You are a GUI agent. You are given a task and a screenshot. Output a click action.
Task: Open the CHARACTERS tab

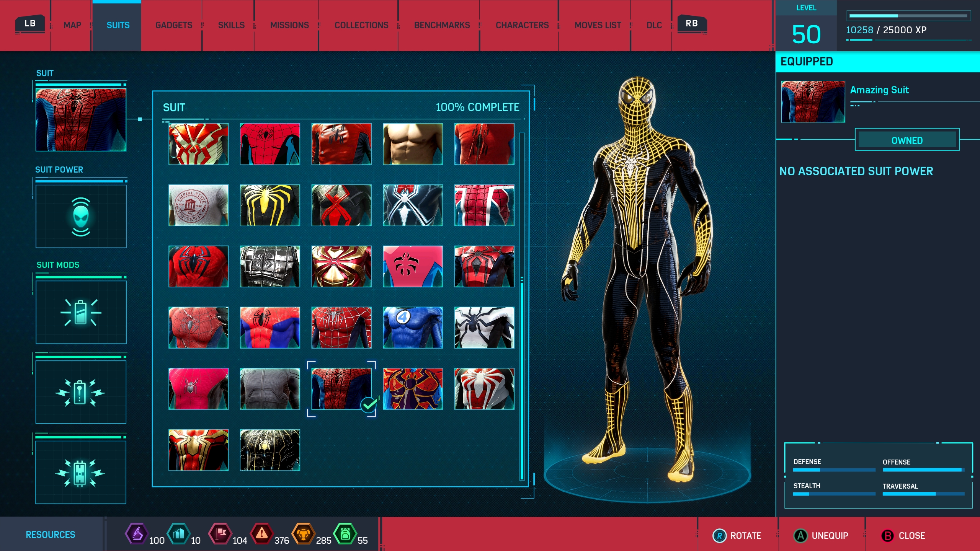522,25
